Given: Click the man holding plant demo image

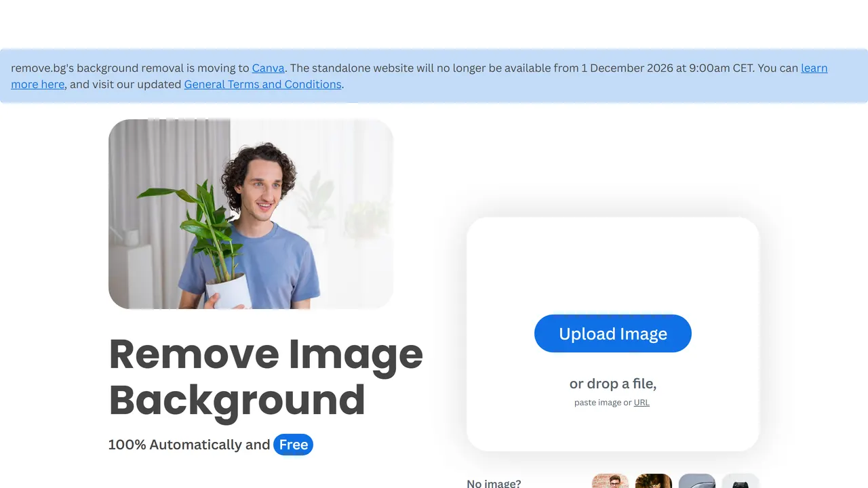Looking at the screenshot, I should [x=251, y=214].
